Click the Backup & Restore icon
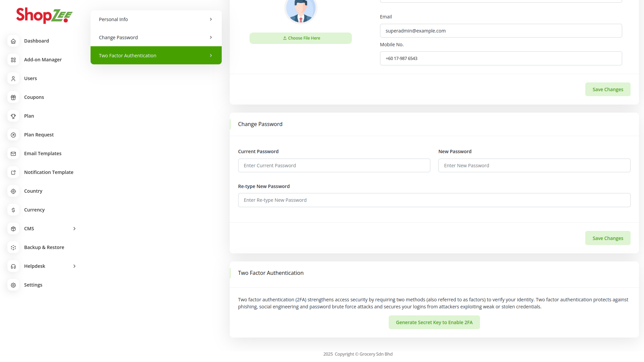Viewport: 644px width, 362px height. pyautogui.click(x=13, y=247)
